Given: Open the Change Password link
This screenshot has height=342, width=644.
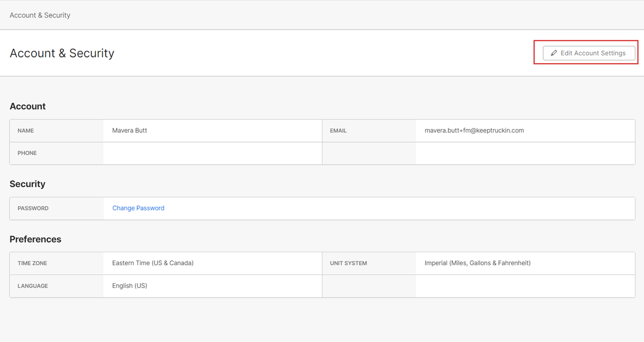Looking at the screenshot, I should pyautogui.click(x=138, y=208).
